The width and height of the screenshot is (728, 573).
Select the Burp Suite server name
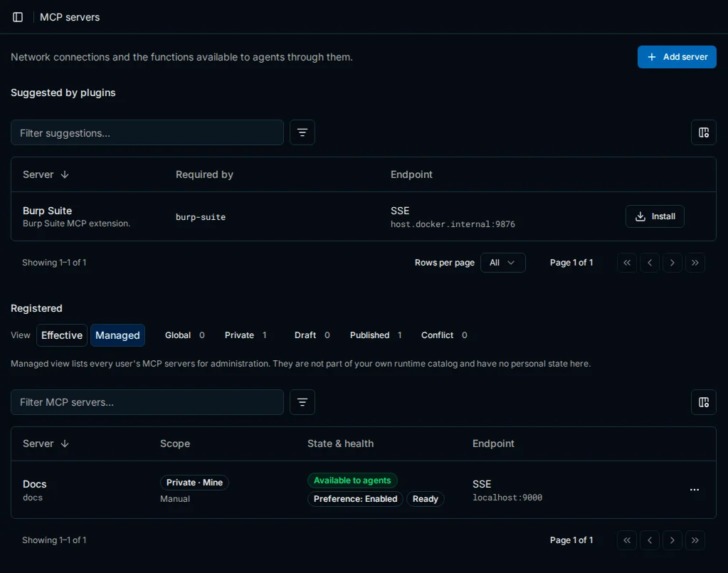[48, 211]
